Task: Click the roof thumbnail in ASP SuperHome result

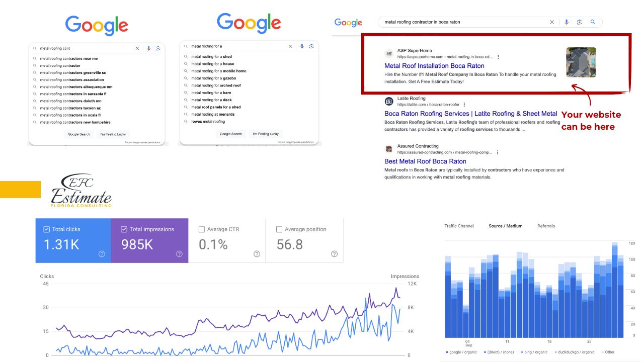Action: (x=581, y=62)
